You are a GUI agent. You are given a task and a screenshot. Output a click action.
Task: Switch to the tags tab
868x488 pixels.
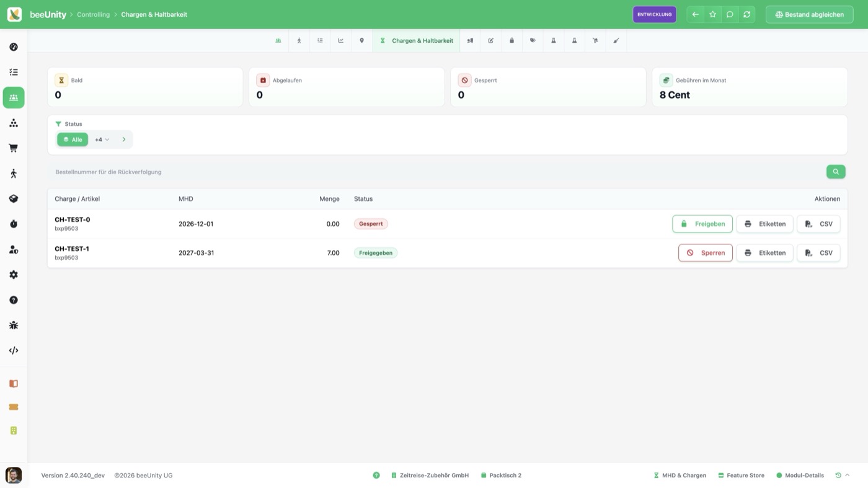coord(533,40)
